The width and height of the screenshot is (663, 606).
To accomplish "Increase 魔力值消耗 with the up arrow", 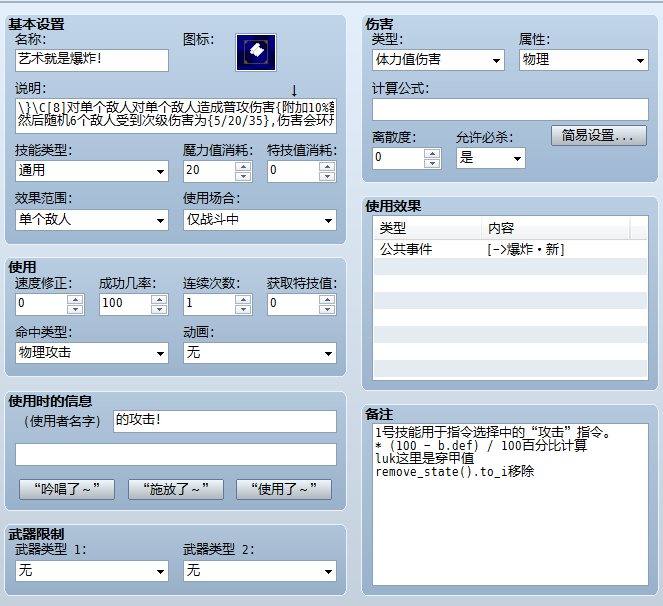I will 243,166.
